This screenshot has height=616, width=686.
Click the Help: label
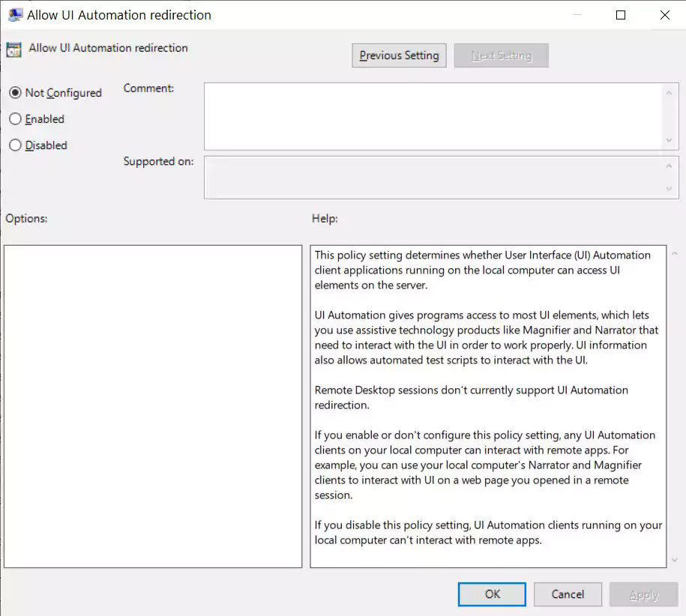pyautogui.click(x=325, y=219)
